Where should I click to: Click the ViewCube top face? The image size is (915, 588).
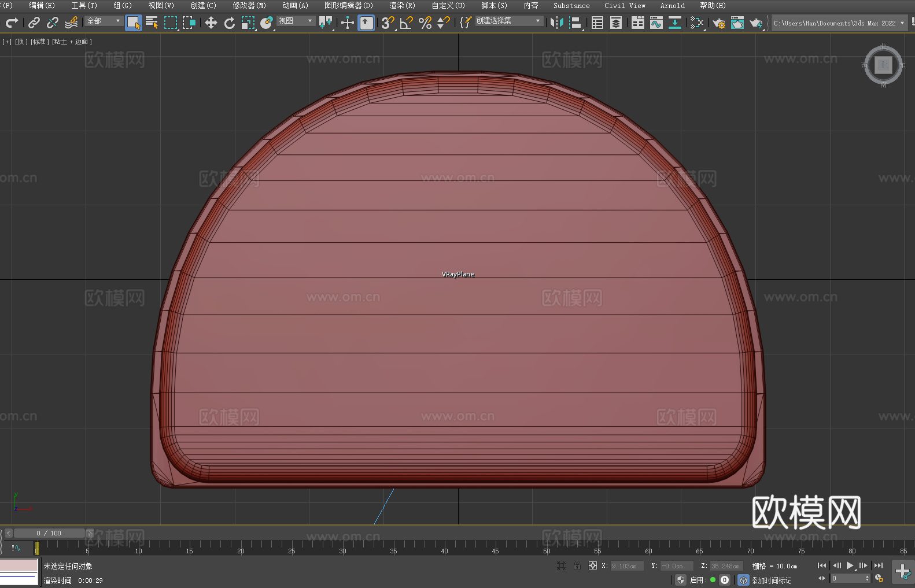(x=883, y=65)
